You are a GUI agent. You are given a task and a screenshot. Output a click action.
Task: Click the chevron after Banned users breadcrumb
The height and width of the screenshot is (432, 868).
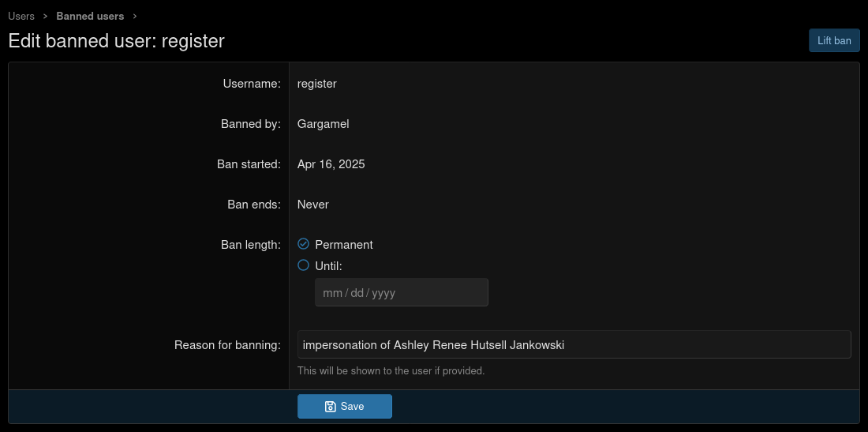135,17
